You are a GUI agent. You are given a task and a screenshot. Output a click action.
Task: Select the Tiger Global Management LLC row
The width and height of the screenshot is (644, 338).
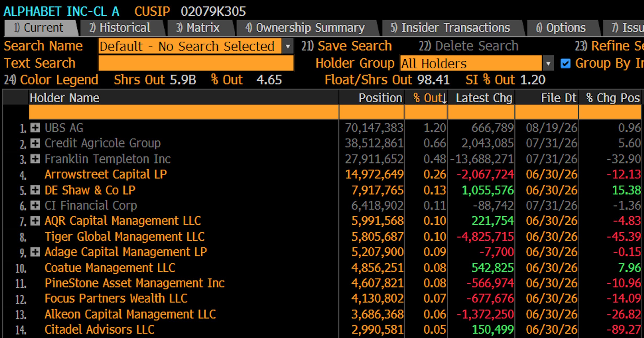click(322, 236)
